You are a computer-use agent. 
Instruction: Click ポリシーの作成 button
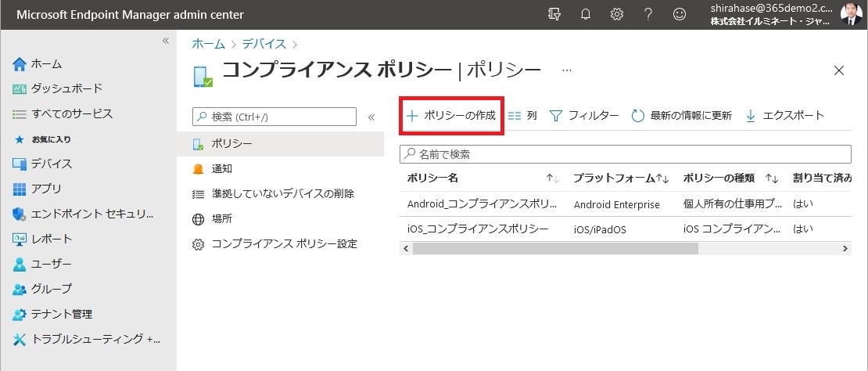click(x=451, y=116)
